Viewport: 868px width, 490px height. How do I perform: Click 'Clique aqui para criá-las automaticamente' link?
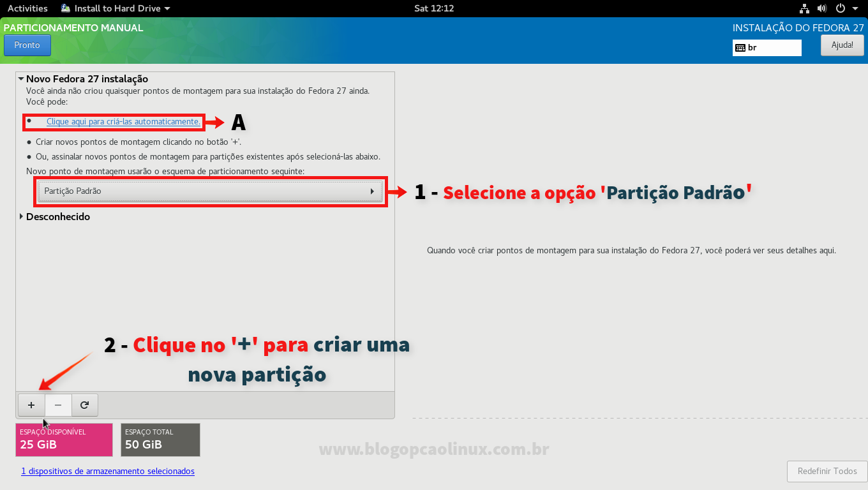123,121
